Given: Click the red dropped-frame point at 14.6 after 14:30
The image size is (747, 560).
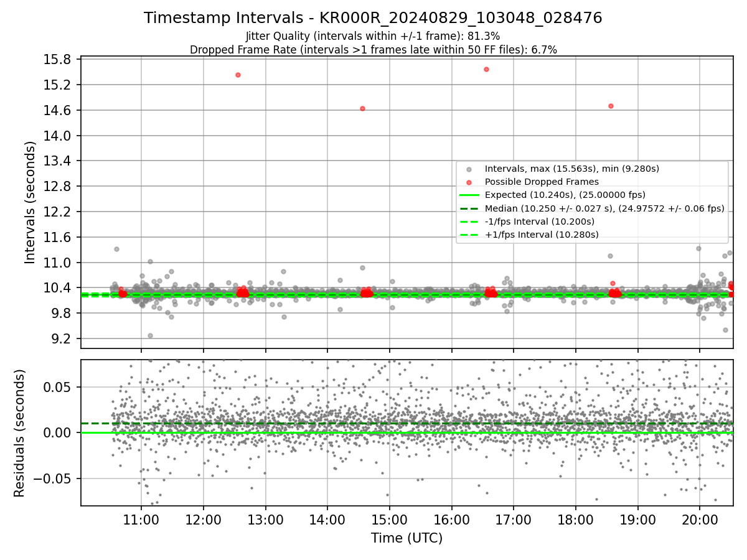Looking at the screenshot, I should 362,108.
